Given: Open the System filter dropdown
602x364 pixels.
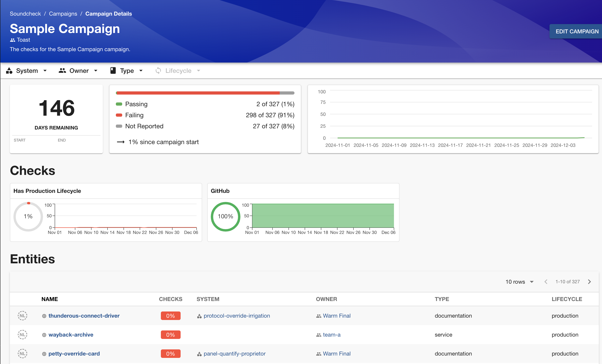Looking at the screenshot, I should tap(27, 71).
